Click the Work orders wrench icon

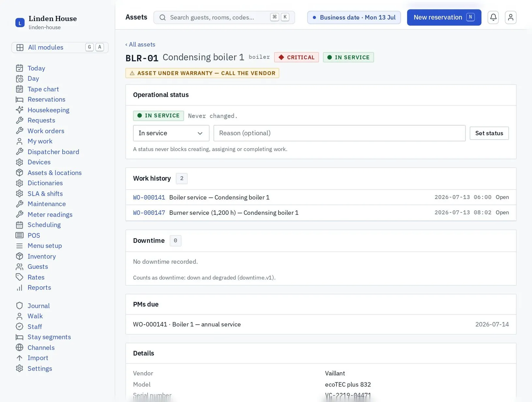[x=20, y=131]
